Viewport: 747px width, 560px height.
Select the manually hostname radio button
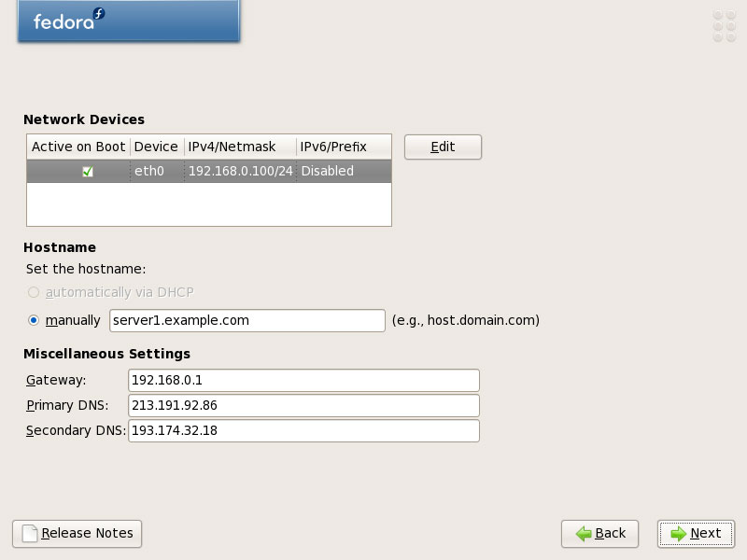pyautogui.click(x=34, y=320)
